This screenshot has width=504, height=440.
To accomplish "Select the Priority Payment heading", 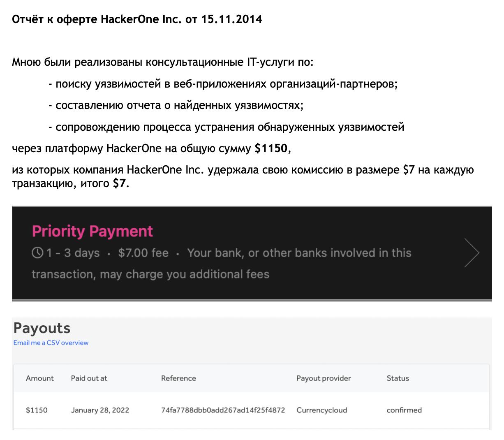I will click(x=92, y=232).
